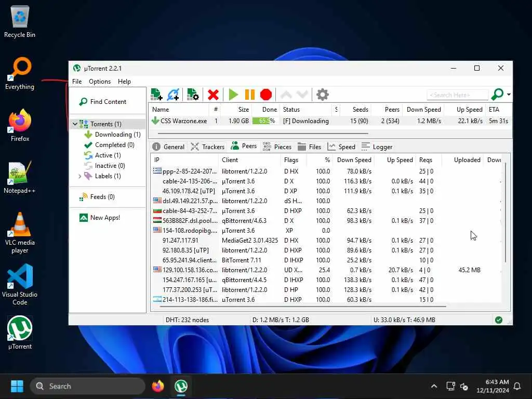Screen dimensions: 532x399
Task: Click the green search magnifier icon
Action: click(x=497, y=95)
